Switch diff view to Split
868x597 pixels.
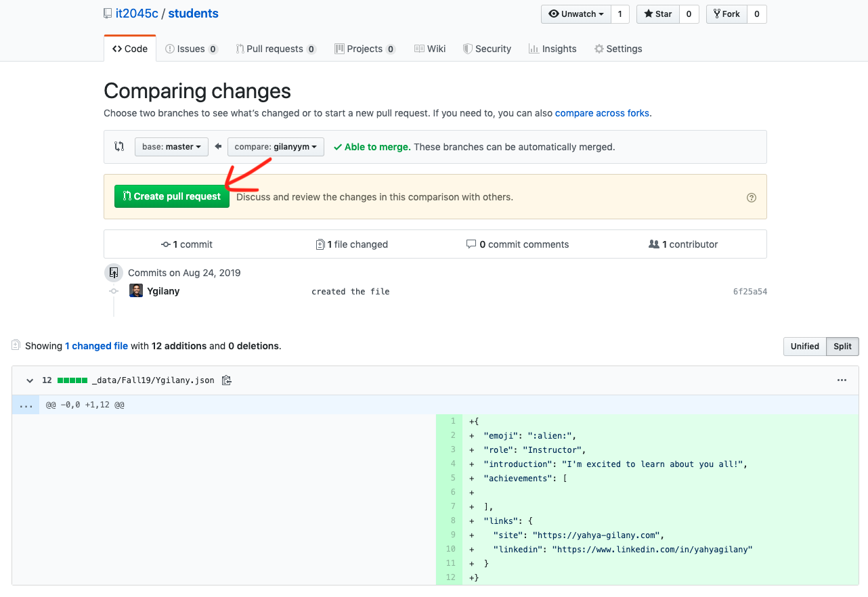[843, 347]
